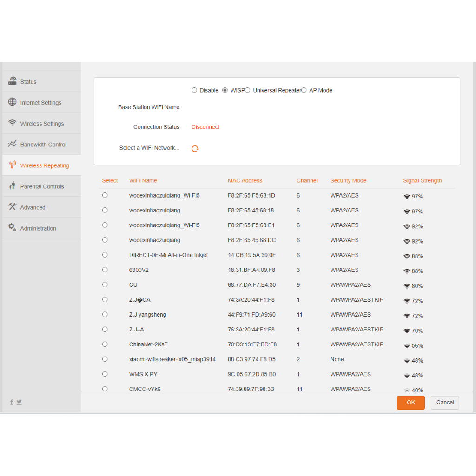Open the Facebook link icon

click(x=12, y=402)
